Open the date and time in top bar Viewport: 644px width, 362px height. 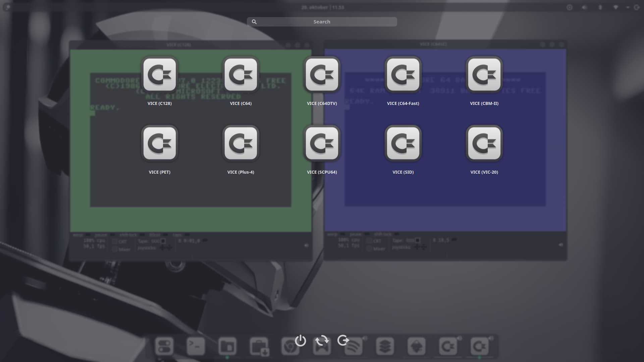[323, 7]
